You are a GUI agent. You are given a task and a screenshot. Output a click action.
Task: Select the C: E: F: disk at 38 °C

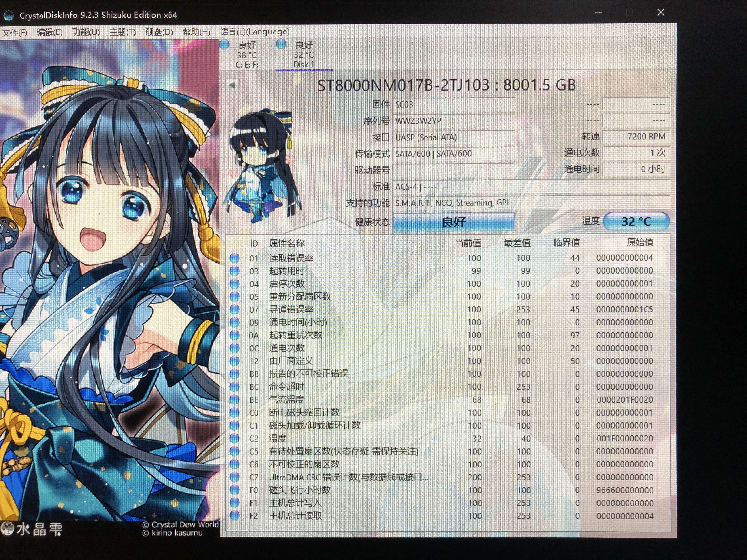click(247, 55)
